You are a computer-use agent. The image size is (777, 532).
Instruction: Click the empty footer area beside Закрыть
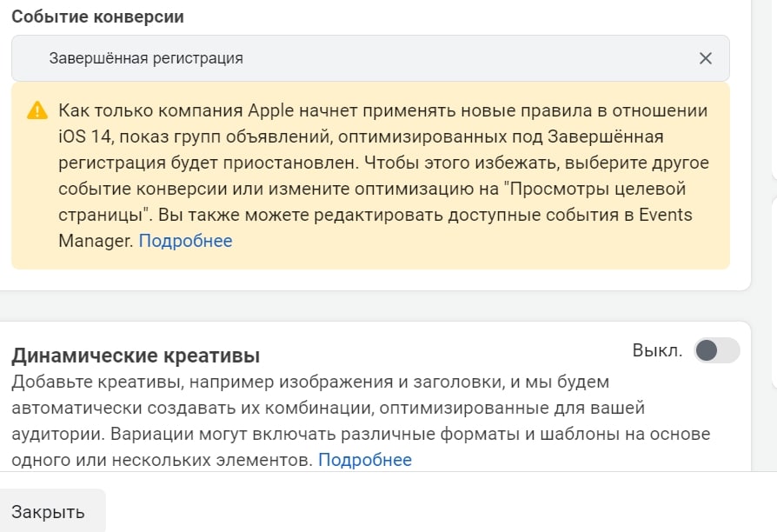pos(441,502)
